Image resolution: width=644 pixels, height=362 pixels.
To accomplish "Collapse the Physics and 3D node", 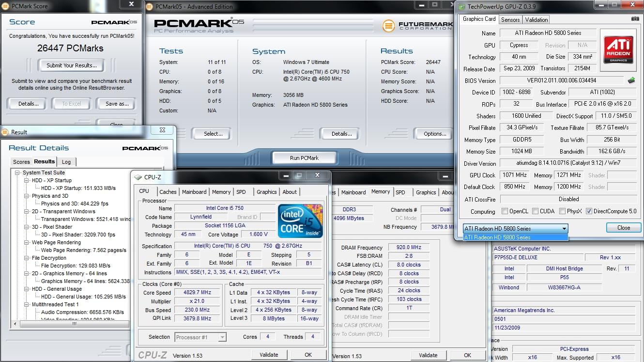I will point(27,196).
